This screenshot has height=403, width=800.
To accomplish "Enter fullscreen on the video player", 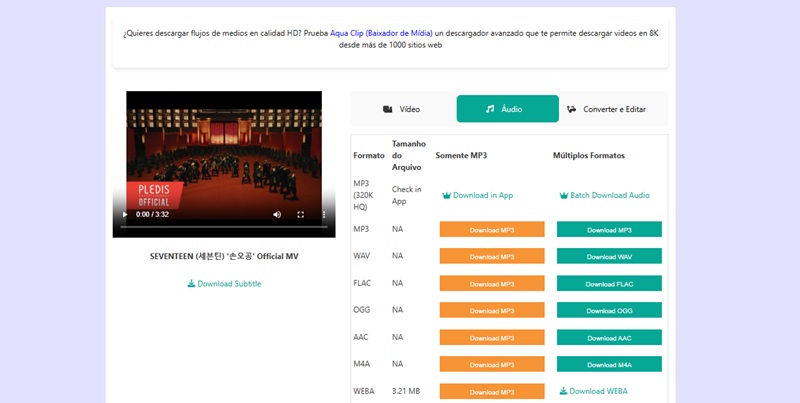I will tap(301, 214).
